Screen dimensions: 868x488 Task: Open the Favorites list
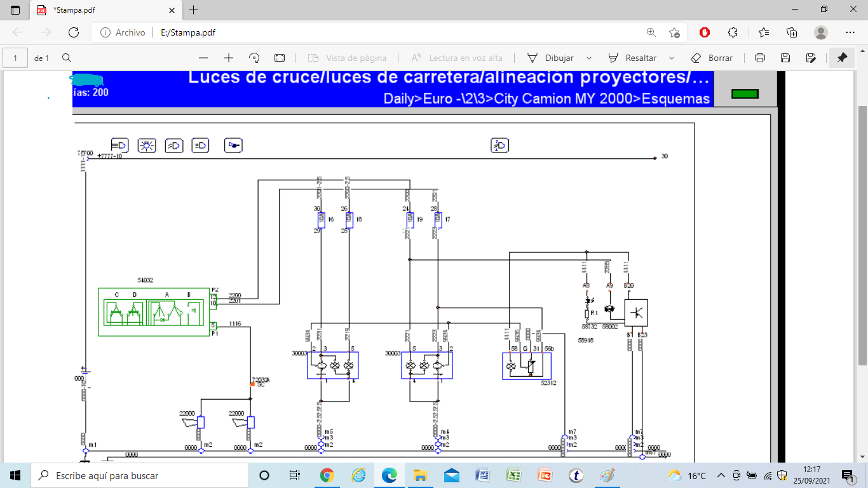click(x=763, y=32)
